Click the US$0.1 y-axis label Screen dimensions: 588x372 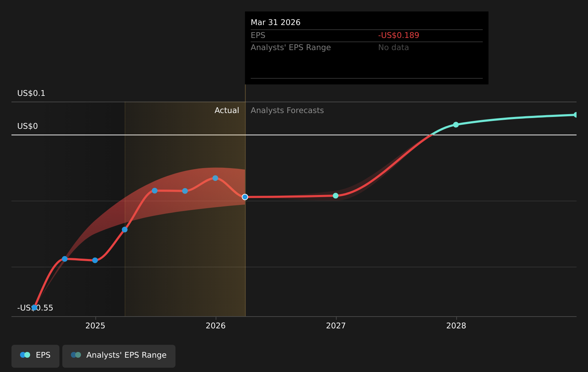[31, 93]
